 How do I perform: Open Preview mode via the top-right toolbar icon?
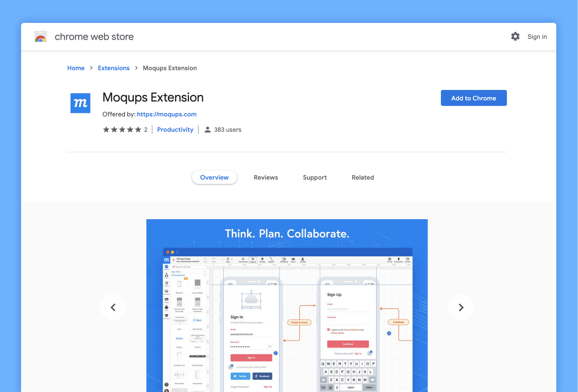[x=407, y=259]
